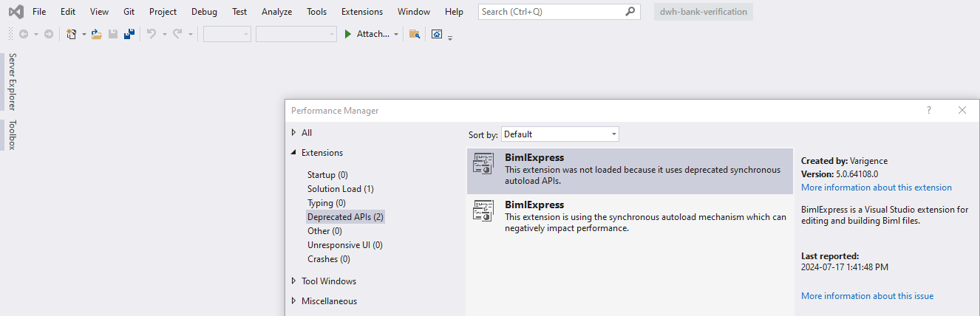Click the Navigate Backward arrow
The width and height of the screenshot is (980, 316).
point(24,34)
